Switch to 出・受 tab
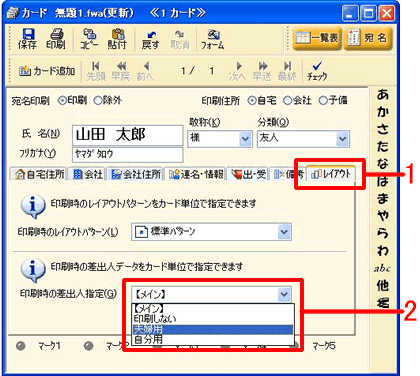The image size is (420, 376). [x=249, y=174]
